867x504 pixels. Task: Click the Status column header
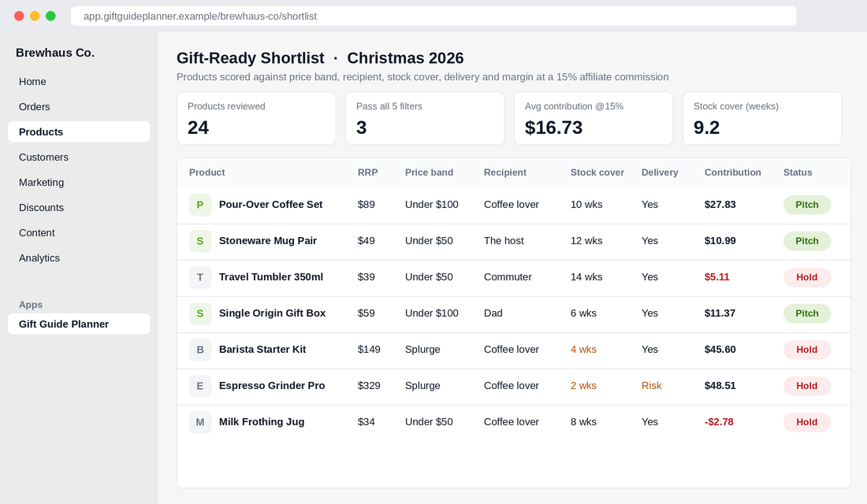point(798,172)
